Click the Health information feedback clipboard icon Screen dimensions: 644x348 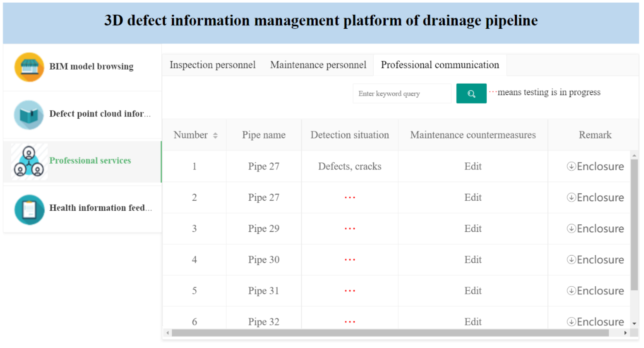click(29, 209)
